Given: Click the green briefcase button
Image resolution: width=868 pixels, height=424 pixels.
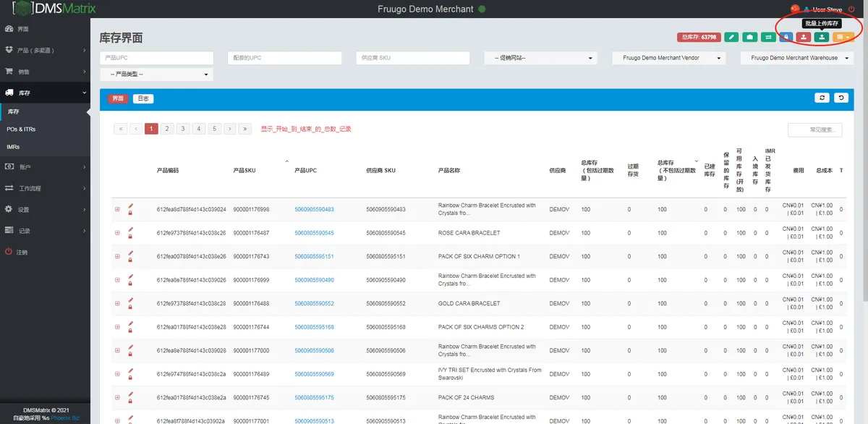Looking at the screenshot, I should point(750,37).
